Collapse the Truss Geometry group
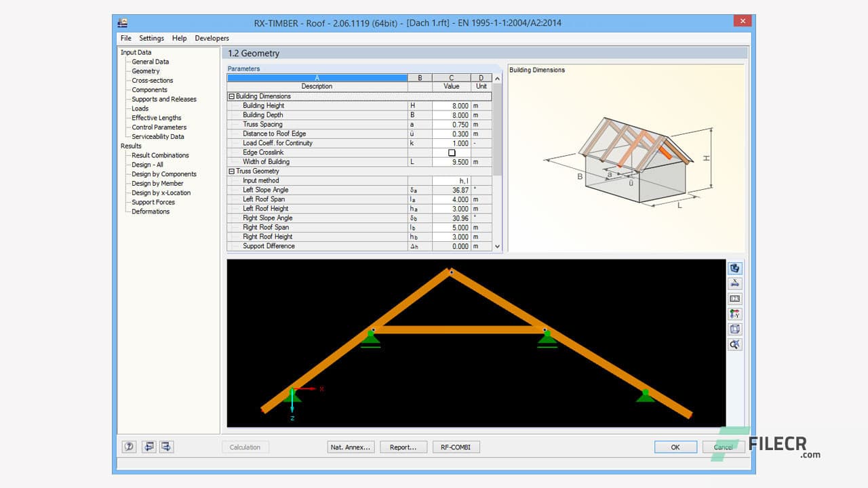Image resolution: width=868 pixels, height=488 pixels. point(232,171)
